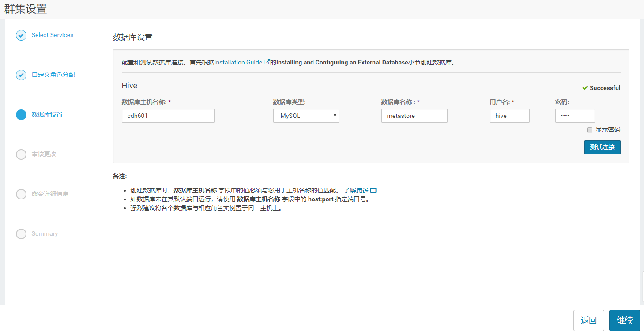This screenshot has width=644, height=335.
Task: Select the Summary step label
Action: (45, 234)
